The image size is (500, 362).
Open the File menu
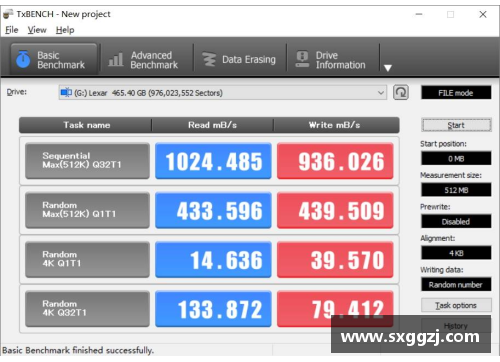click(11, 30)
